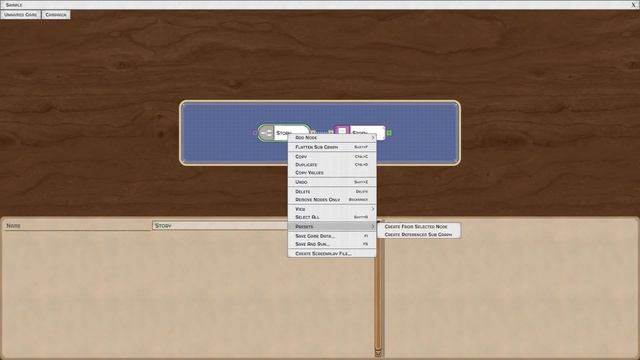640x360 pixels.
Task: Choose Duplicate in the context menu
Action: (332, 164)
